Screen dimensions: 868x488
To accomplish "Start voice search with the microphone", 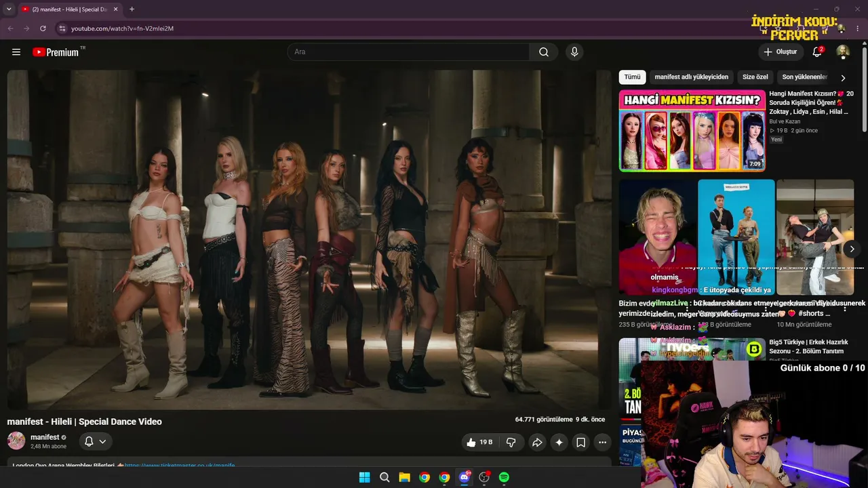I will pos(574,52).
